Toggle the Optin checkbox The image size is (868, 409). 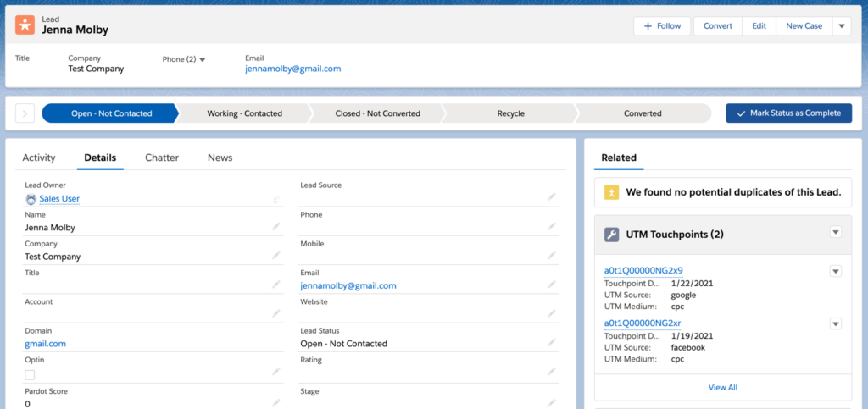click(x=31, y=374)
